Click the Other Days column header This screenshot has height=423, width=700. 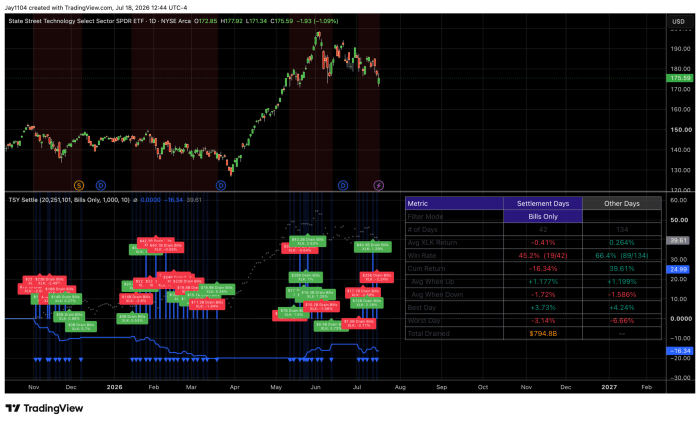tap(622, 203)
